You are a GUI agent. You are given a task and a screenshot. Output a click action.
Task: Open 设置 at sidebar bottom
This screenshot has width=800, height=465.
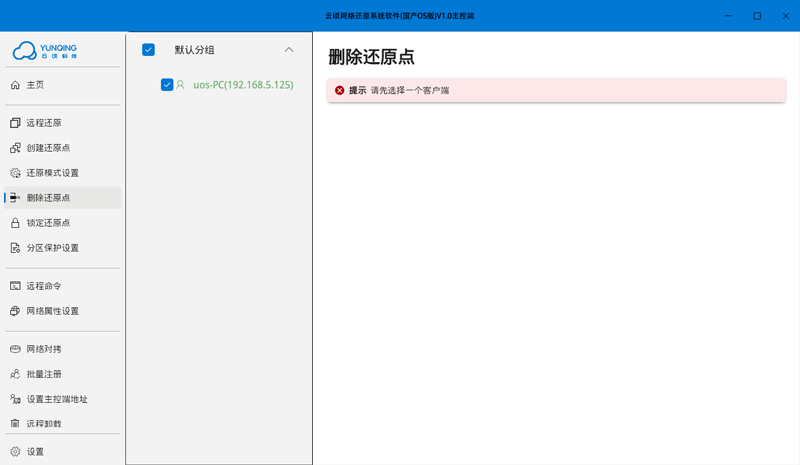click(63, 451)
